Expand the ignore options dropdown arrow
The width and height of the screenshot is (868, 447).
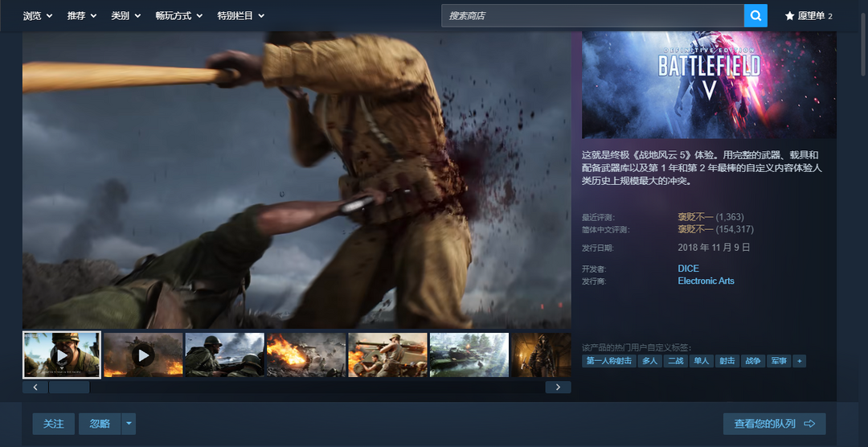pyautogui.click(x=129, y=424)
